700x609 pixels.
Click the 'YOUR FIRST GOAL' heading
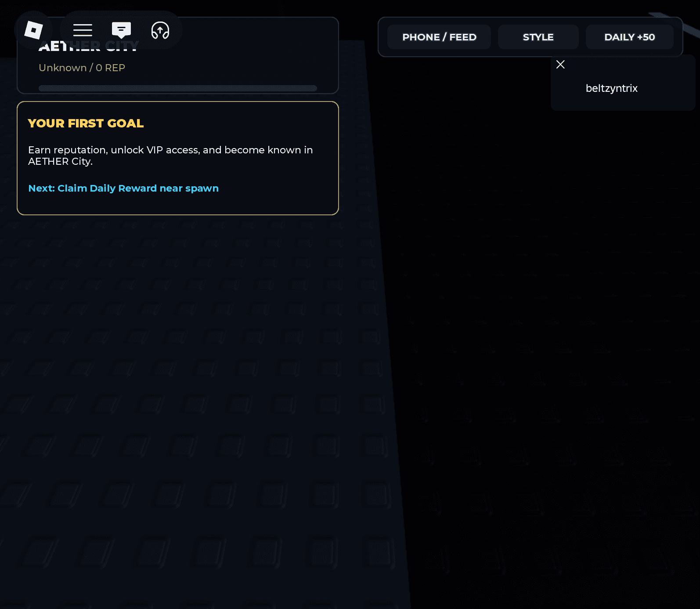coord(86,123)
